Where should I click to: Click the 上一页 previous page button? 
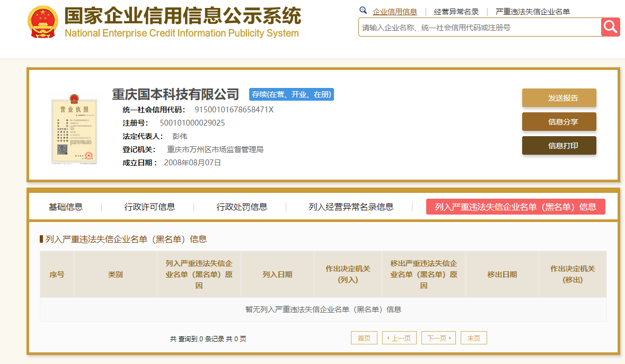point(399,338)
